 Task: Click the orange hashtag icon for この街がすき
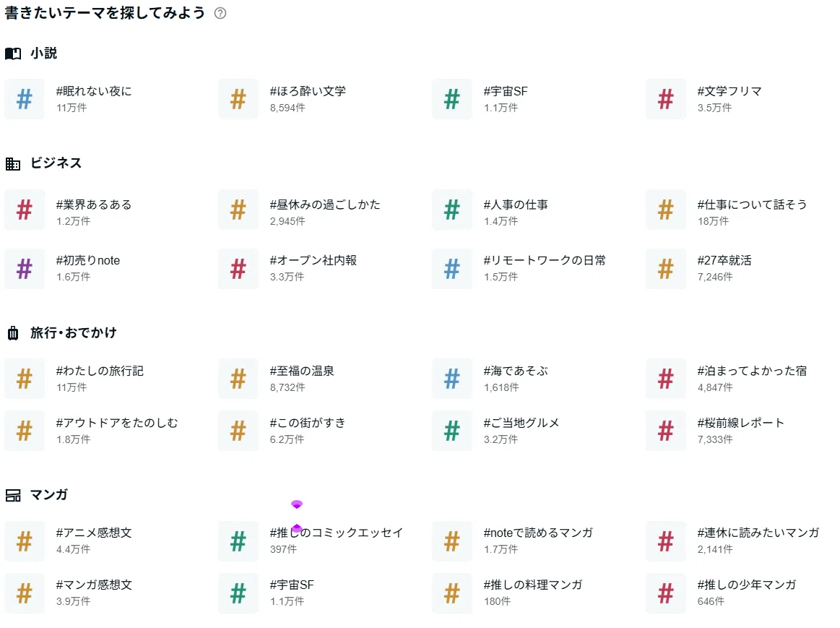point(238,431)
